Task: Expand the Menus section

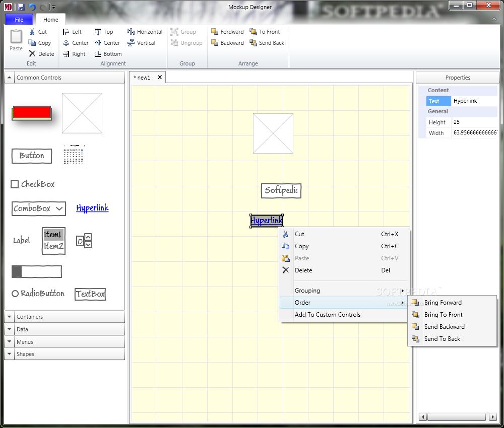Action: [x=9, y=341]
